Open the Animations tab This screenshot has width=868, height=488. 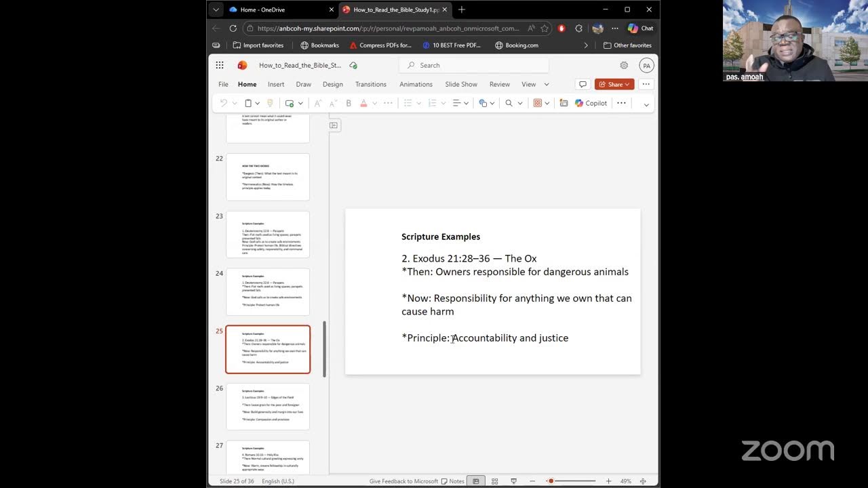click(416, 84)
